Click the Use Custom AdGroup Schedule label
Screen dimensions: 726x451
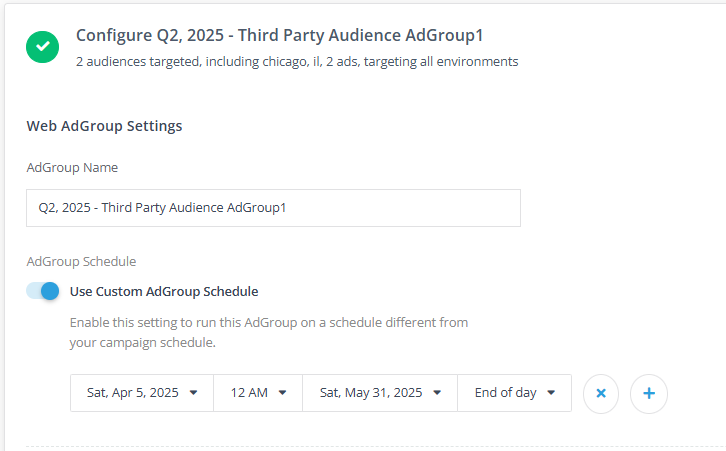(x=164, y=292)
